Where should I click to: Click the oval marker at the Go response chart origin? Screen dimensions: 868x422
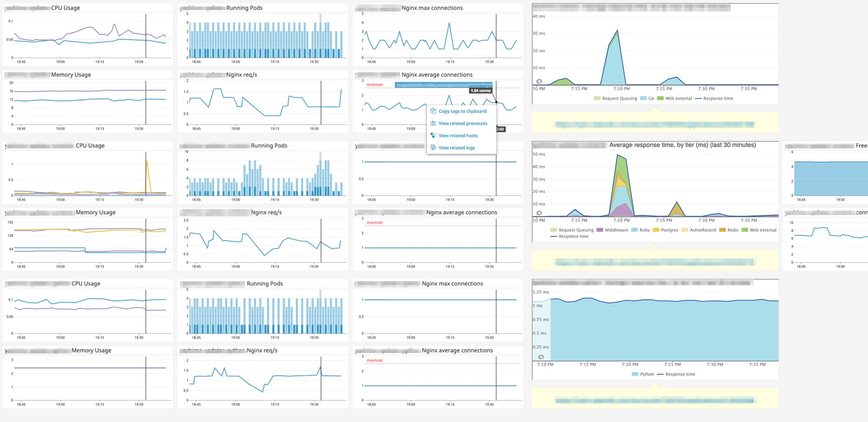(539, 81)
